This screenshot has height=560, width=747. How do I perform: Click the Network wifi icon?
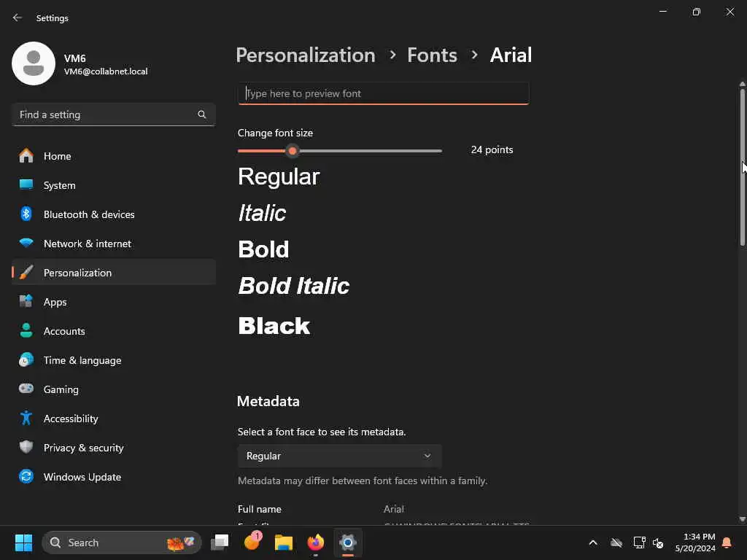click(x=26, y=243)
